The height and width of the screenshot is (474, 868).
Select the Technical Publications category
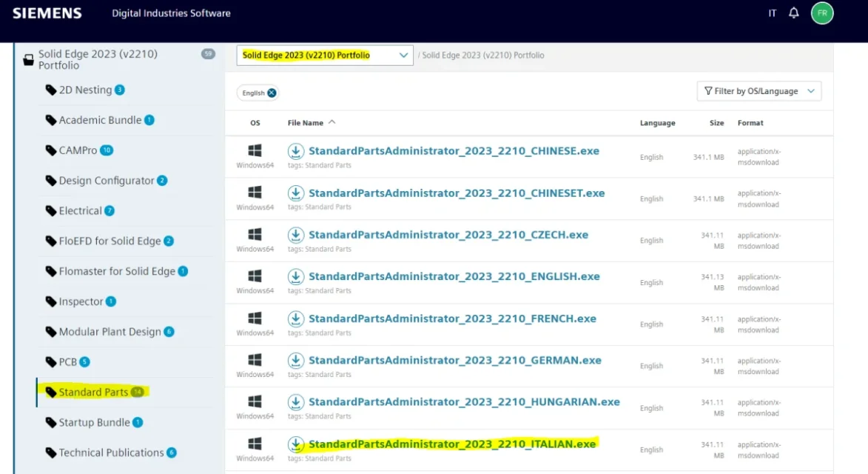point(111,453)
